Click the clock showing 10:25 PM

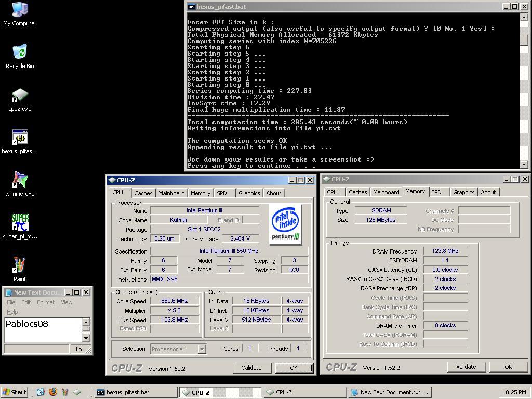[514, 392]
